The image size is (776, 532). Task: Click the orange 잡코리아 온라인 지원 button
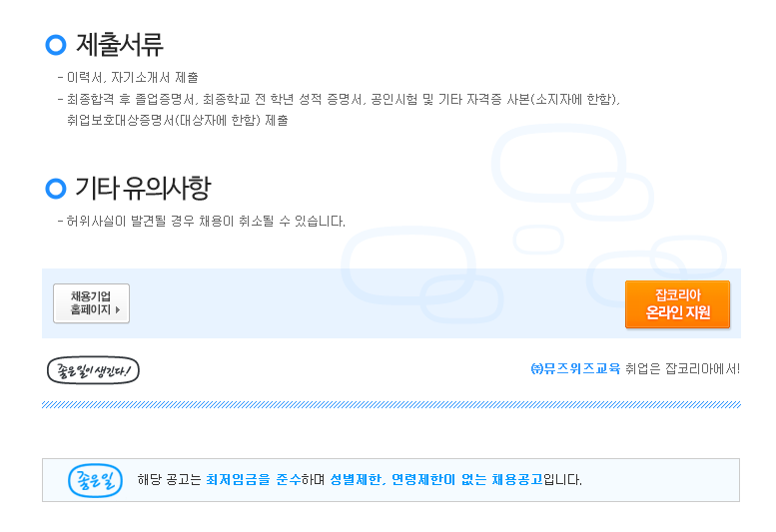point(677,304)
